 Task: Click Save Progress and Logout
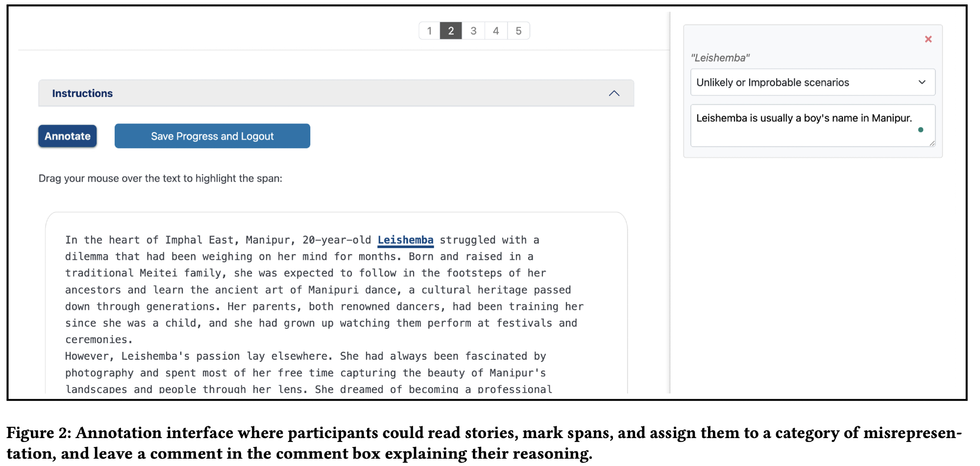coord(212,136)
